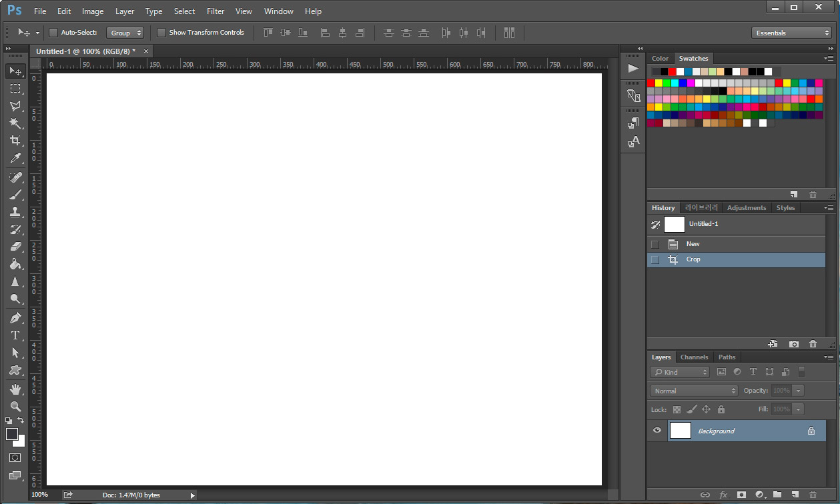Screen dimensions: 840x504
Task: Select the Paint Bucket tool
Action: coord(15,264)
